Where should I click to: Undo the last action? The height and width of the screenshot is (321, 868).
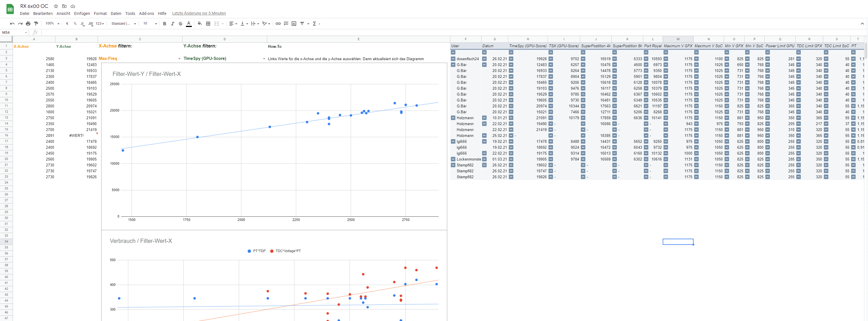tap(12, 24)
